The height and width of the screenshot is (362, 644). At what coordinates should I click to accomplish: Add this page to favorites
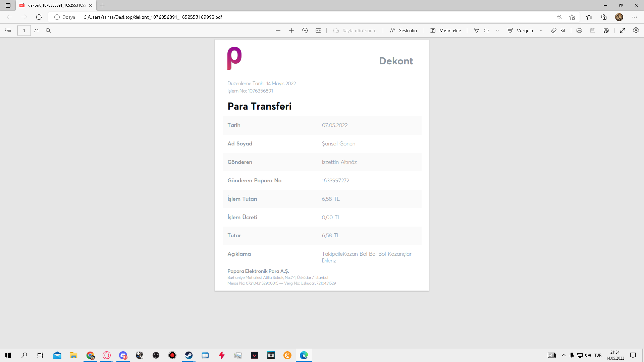click(572, 17)
